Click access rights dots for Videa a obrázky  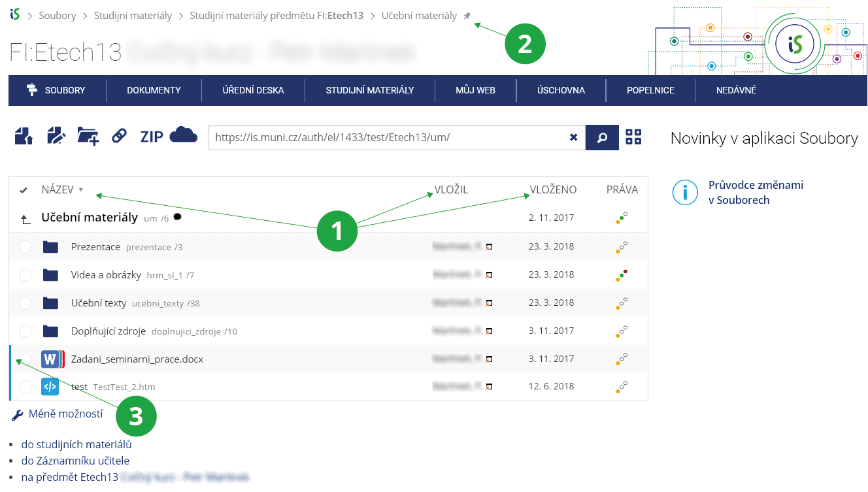(x=622, y=275)
